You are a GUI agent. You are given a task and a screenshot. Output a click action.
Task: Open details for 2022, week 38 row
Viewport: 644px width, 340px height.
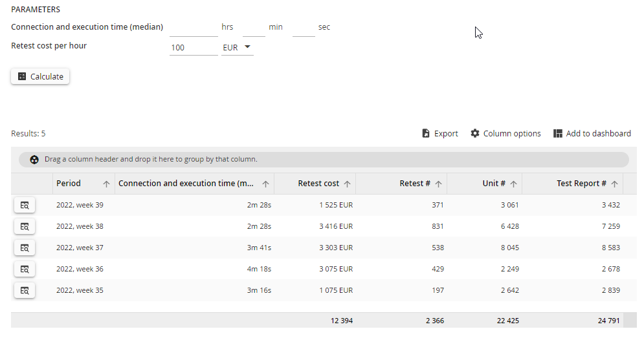25,226
